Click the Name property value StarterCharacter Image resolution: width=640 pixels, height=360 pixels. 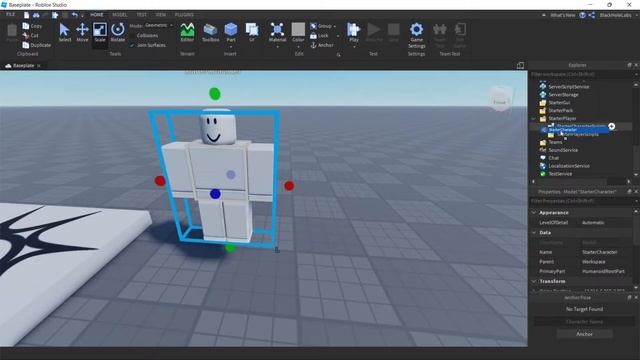coord(600,252)
